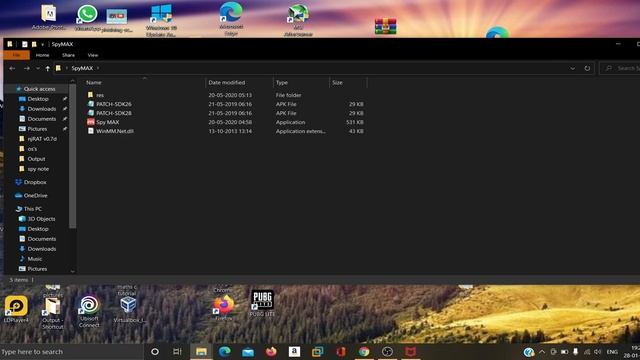Open Google Chrome from the taskbar
Image resolution: width=640 pixels, height=360 pixels.
(364, 351)
